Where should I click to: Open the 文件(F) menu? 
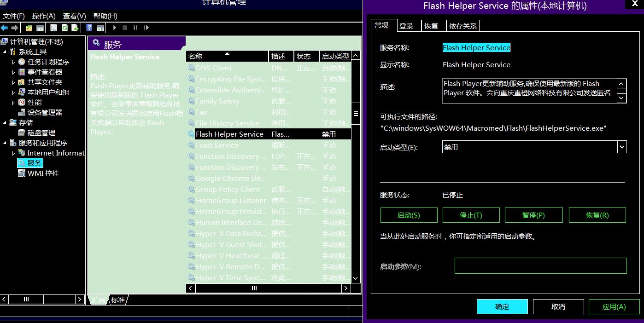(x=14, y=16)
